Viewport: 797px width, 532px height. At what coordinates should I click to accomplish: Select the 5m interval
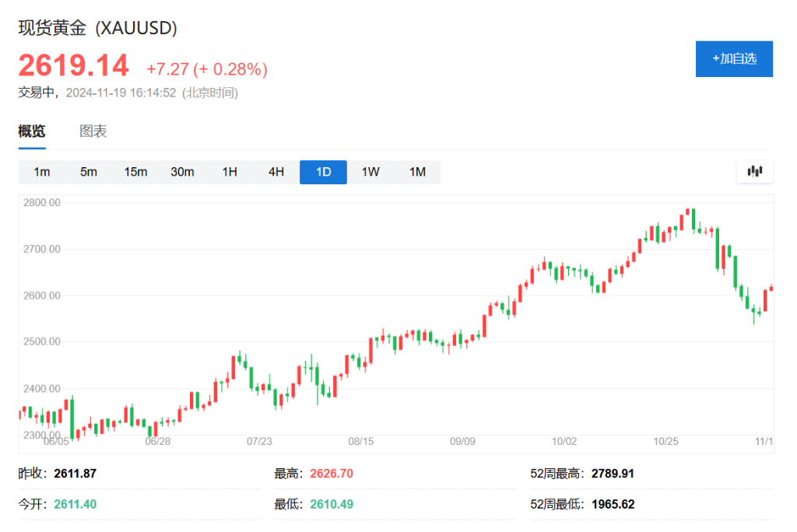tap(89, 172)
